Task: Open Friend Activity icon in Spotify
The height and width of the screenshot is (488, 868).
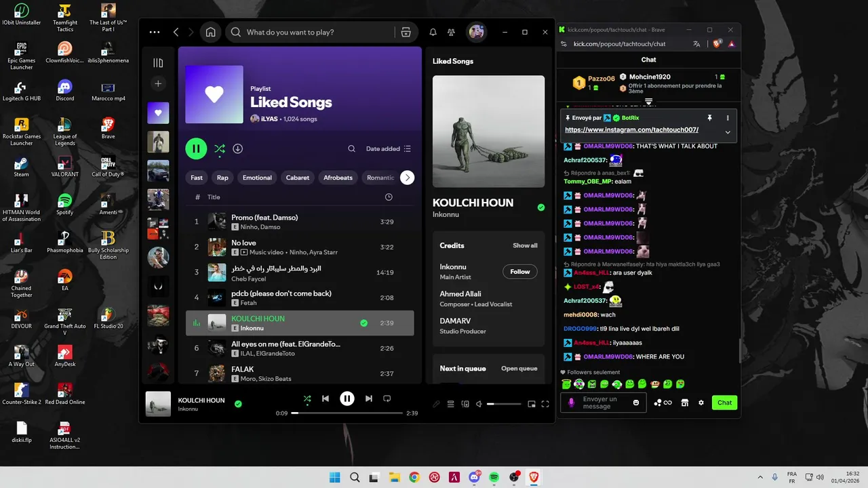Action: click(451, 32)
